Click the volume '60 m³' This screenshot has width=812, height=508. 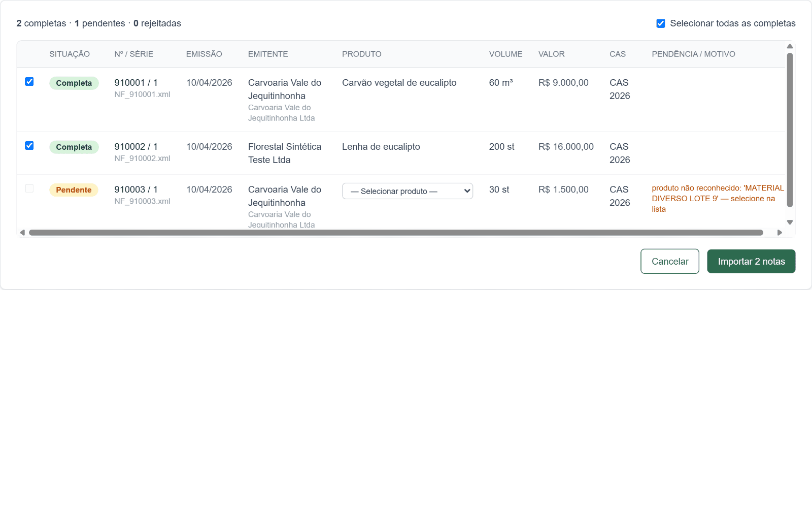point(501,83)
